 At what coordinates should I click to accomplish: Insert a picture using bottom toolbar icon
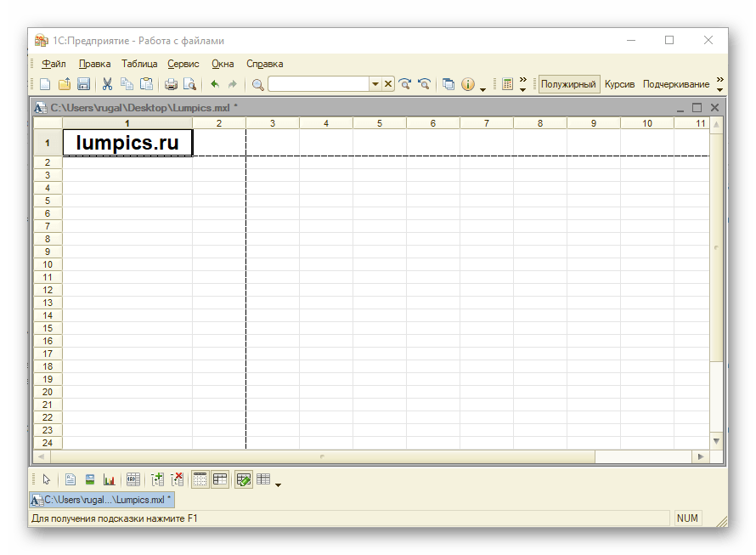point(89,479)
